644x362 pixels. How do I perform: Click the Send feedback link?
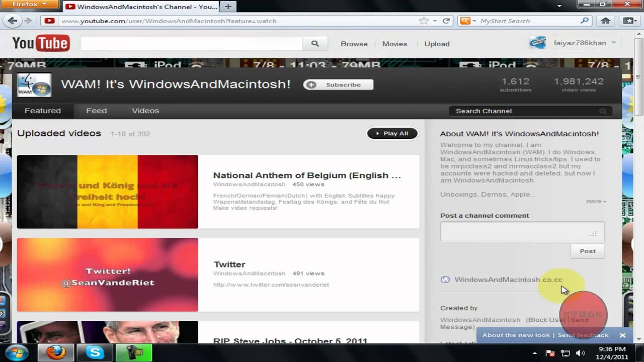583,335
